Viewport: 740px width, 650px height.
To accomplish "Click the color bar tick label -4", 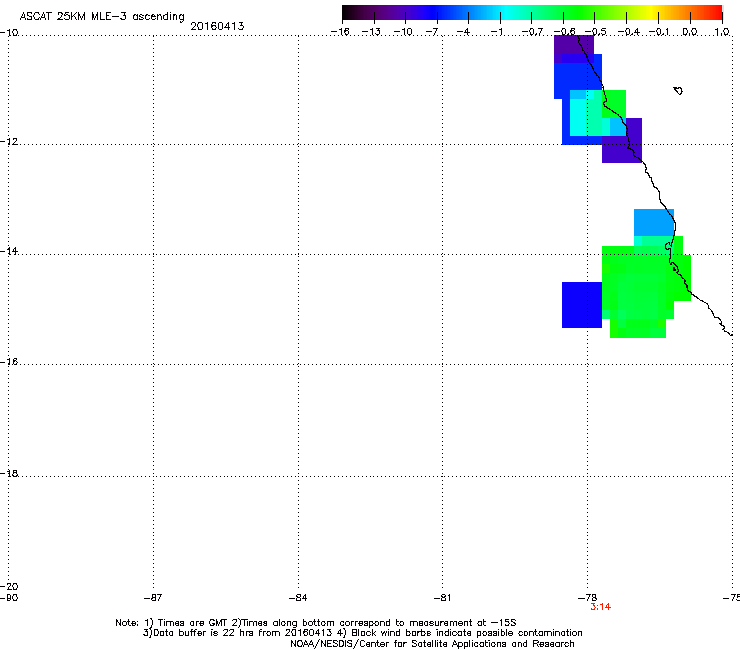I will click(463, 32).
